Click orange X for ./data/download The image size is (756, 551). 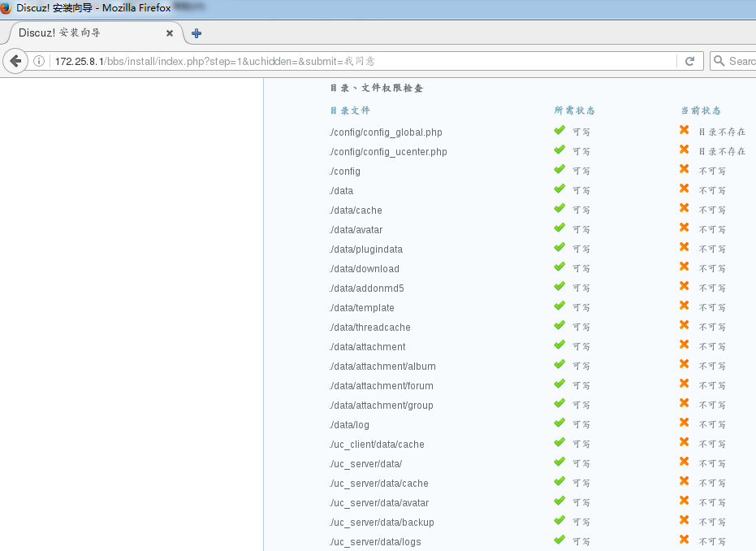(684, 267)
